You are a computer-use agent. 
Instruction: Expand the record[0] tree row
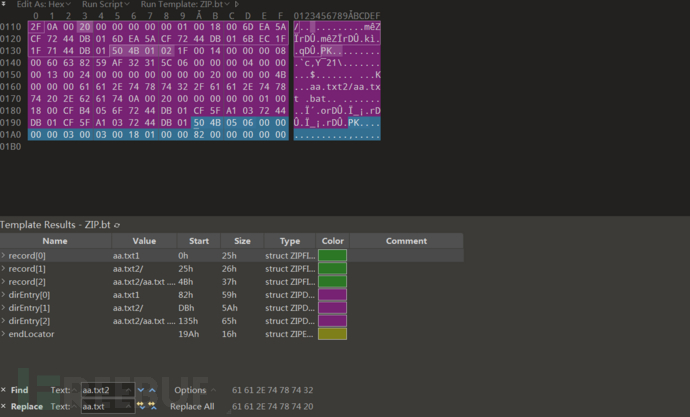pyautogui.click(x=4, y=256)
